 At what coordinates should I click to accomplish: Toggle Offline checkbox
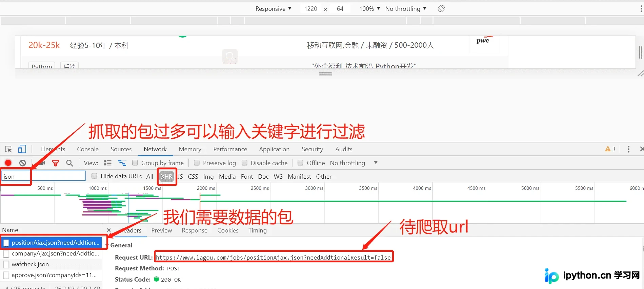point(300,163)
